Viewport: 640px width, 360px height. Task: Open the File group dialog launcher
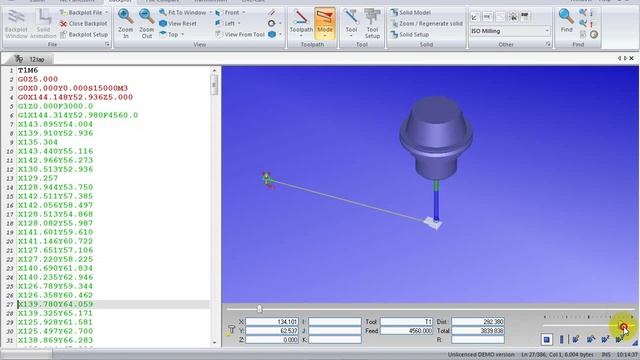click(107, 44)
